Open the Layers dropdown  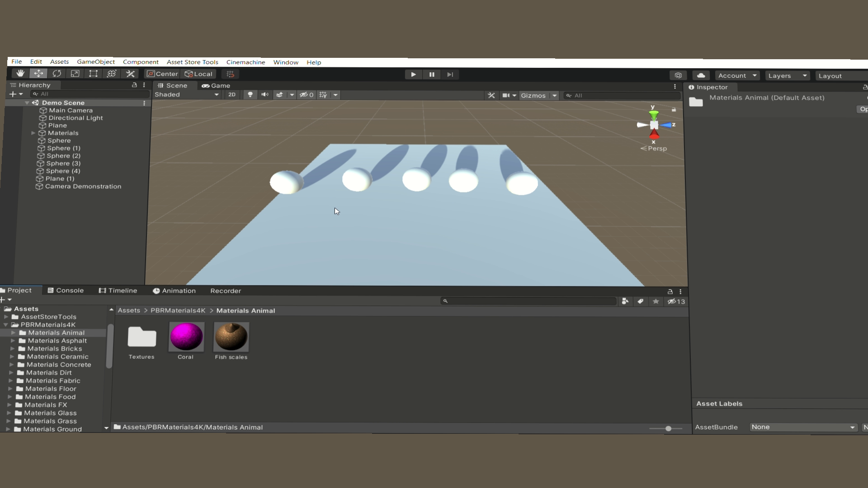pyautogui.click(x=788, y=75)
